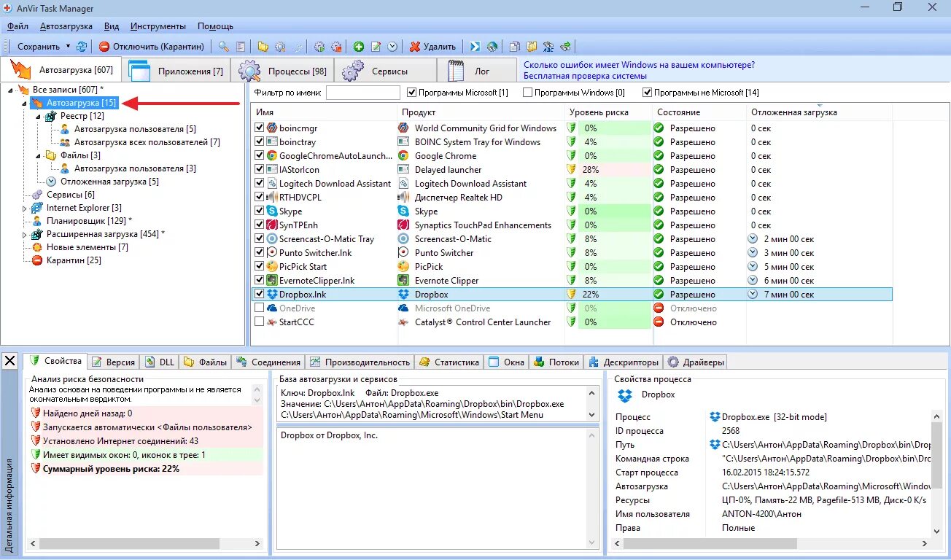Viewport: 951px width, 560px height.
Task: Select Карантин [25] in the tree
Action: 74,260
